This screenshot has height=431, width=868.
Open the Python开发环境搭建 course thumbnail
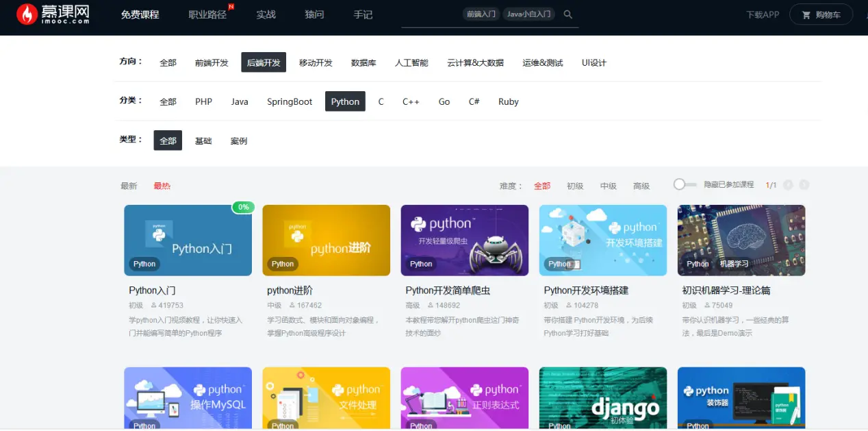point(603,241)
